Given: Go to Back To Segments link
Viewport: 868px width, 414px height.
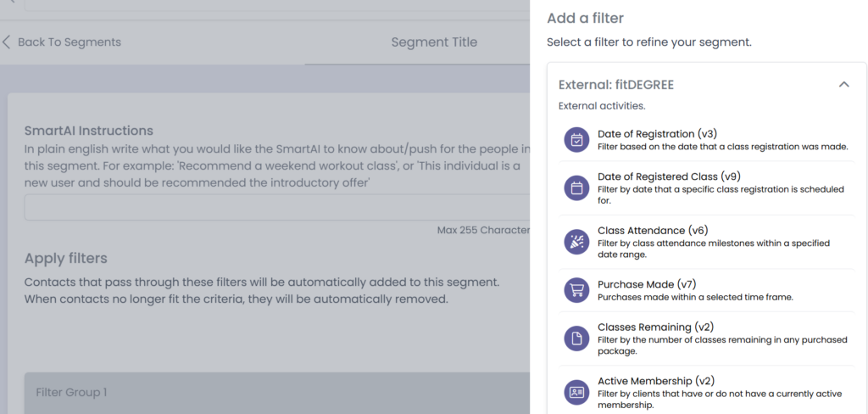Looking at the screenshot, I should (70, 42).
